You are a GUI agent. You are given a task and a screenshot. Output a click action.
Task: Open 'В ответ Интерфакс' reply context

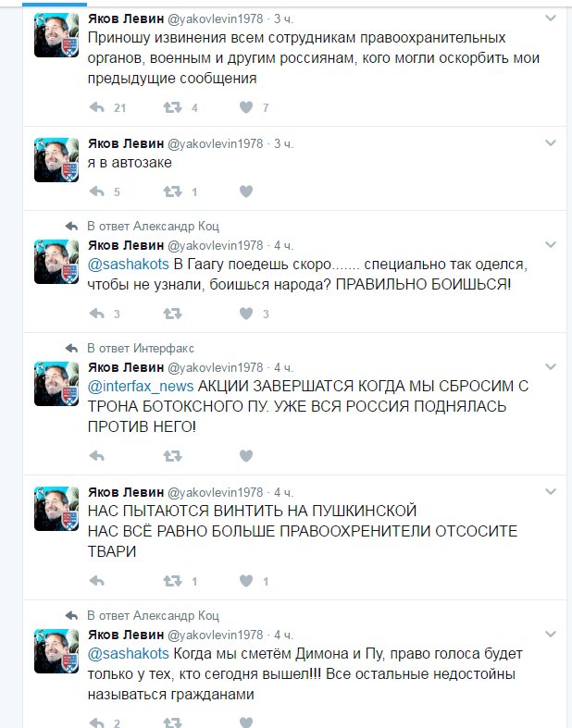tap(141, 348)
